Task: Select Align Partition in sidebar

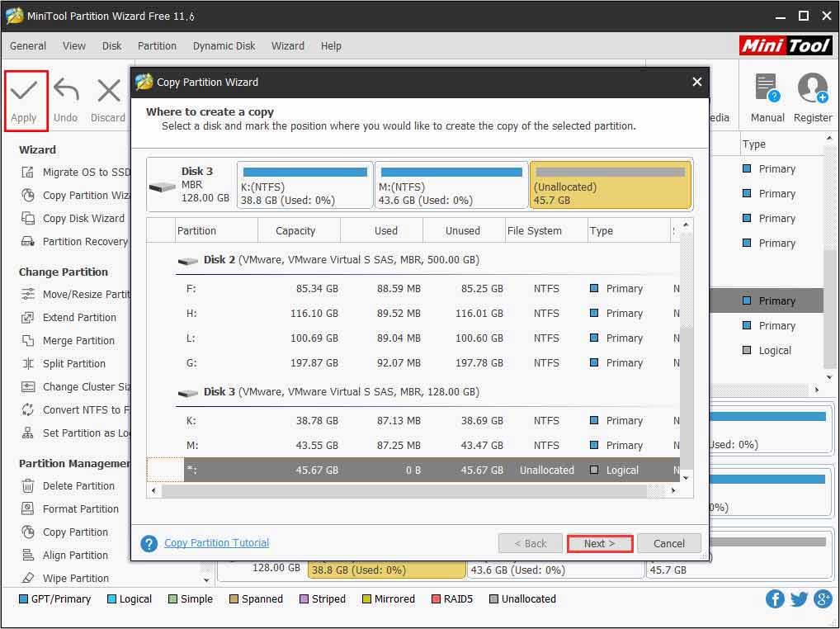Action: [65, 555]
